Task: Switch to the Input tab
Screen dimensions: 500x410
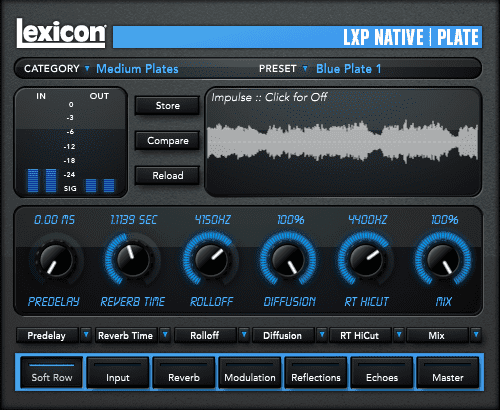Action: (118, 372)
